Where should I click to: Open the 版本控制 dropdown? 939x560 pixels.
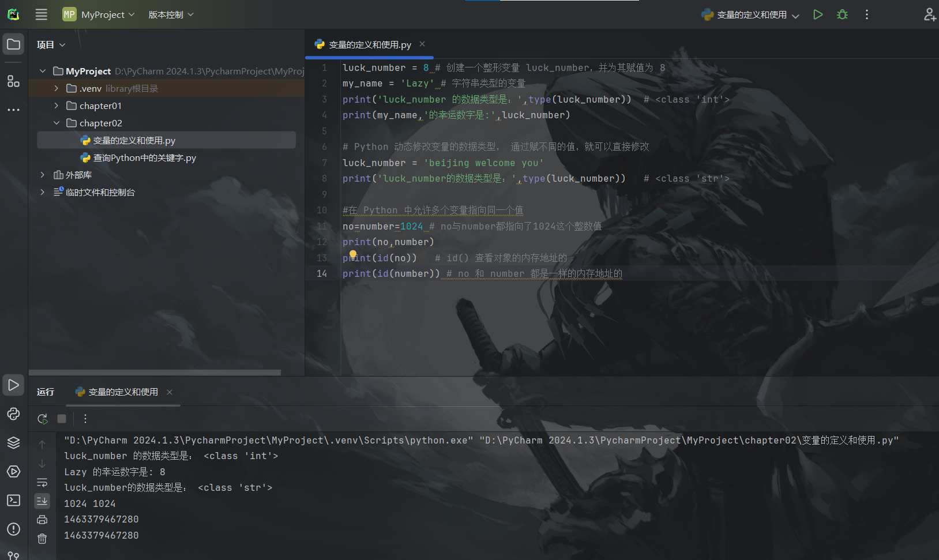[x=171, y=14]
